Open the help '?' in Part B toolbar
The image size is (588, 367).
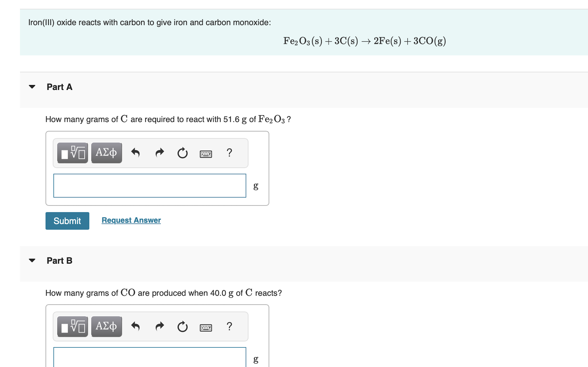tap(229, 326)
